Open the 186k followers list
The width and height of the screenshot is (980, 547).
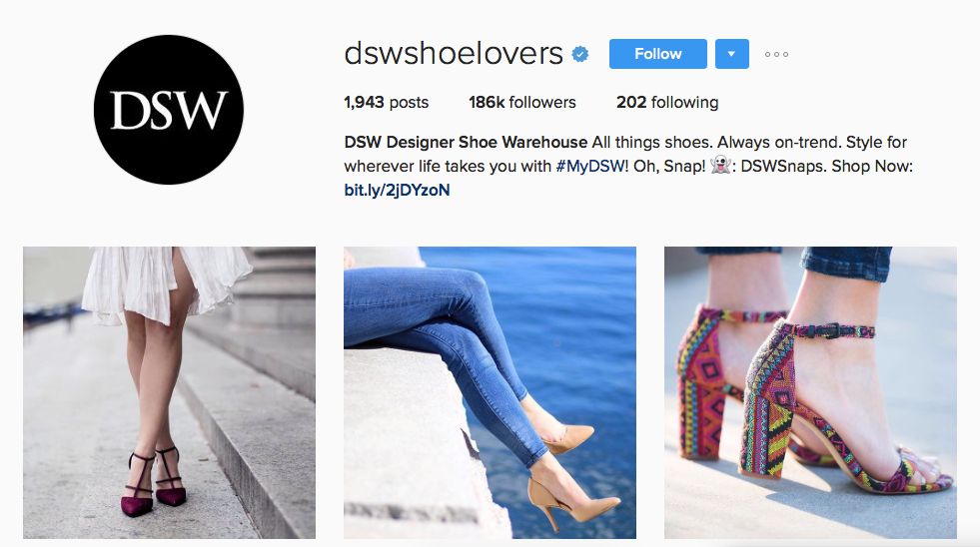coord(522,103)
